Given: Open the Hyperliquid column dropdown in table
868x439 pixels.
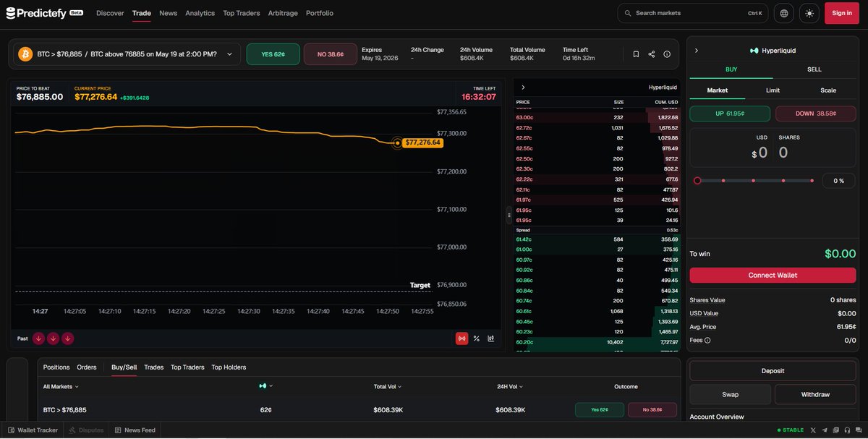Looking at the screenshot, I should coord(266,387).
